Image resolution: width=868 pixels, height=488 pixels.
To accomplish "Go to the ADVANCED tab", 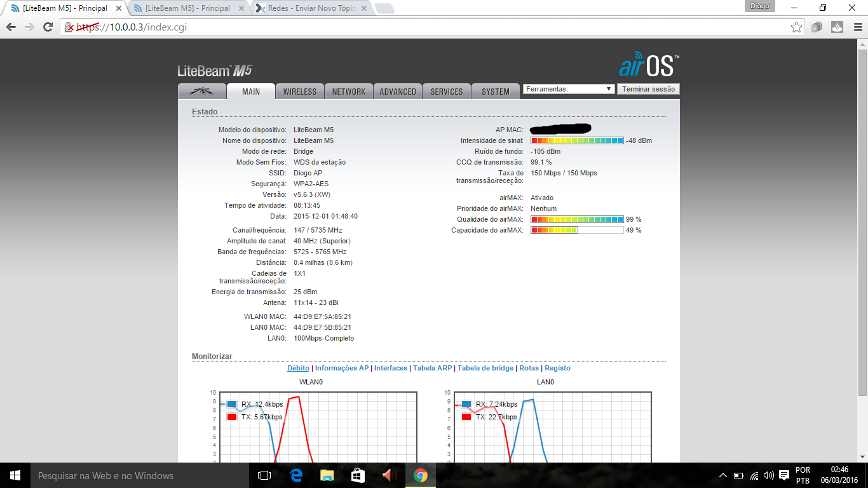I will pyautogui.click(x=398, y=91).
